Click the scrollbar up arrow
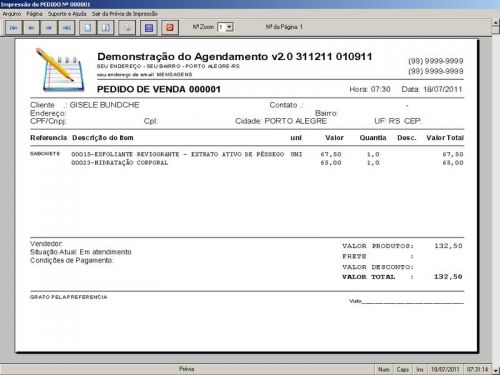This screenshot has width=500, height=375. point(496,22)
